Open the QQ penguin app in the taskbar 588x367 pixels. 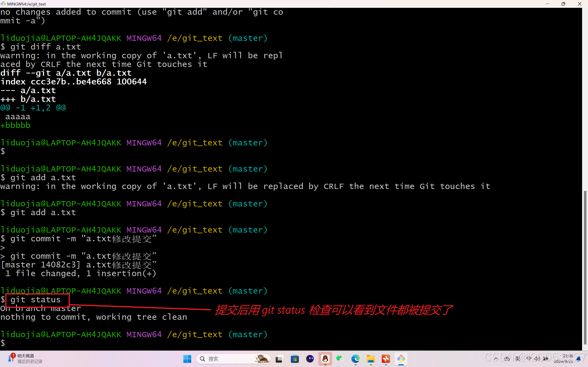tap(325, 359)
